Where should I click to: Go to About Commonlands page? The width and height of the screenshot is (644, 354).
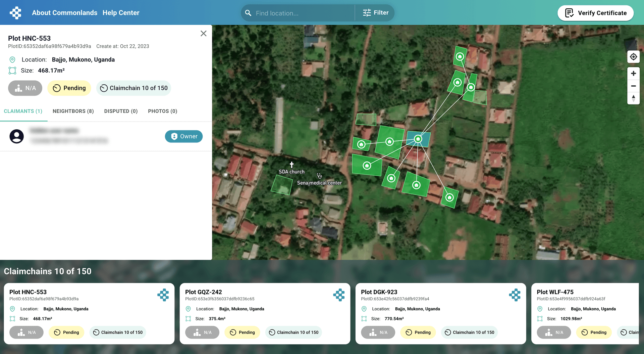pyautogui.click(x=64, y=13)
